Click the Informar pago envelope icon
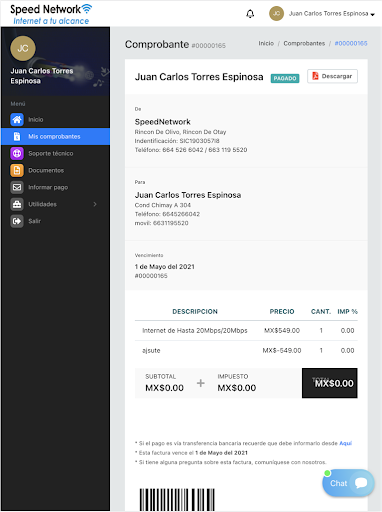Screen dimensions: 382x512 click(17, 187)
